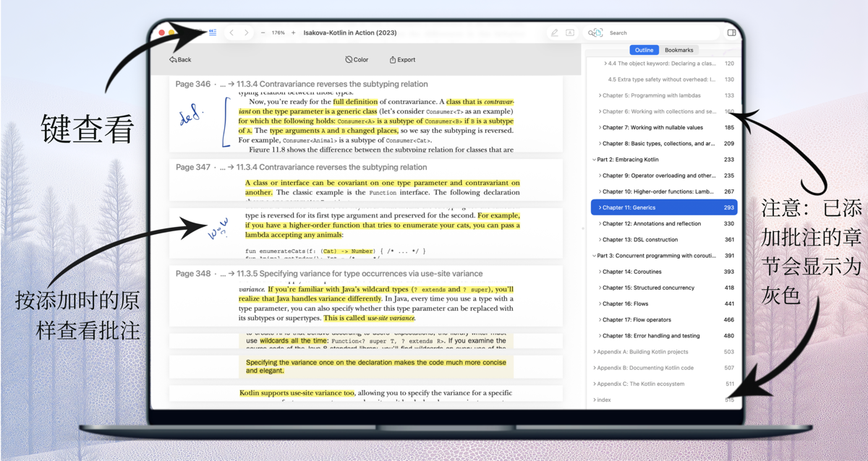Expand Chapter 9: Operator overloading

[600, 176]
